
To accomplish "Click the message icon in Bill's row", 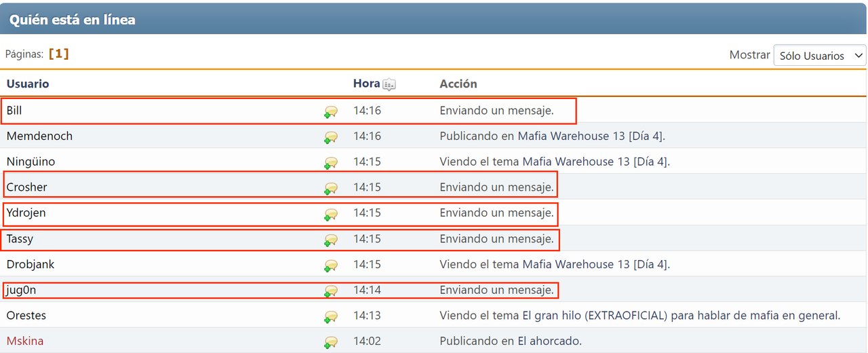I will pos(331,111).
